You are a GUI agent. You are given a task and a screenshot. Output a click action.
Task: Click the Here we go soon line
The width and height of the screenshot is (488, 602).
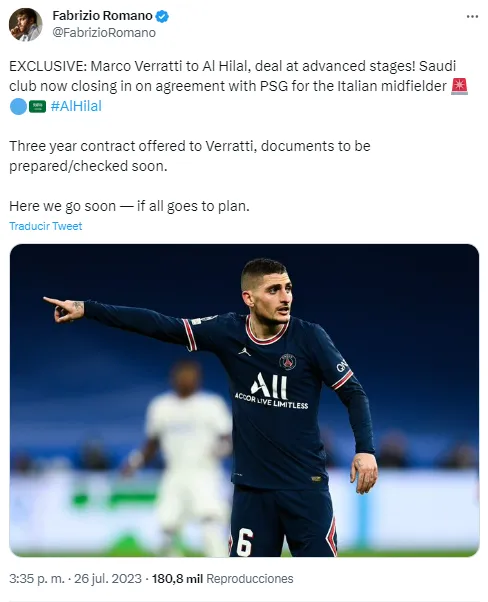pyautogui.click(x=129, y=206)
